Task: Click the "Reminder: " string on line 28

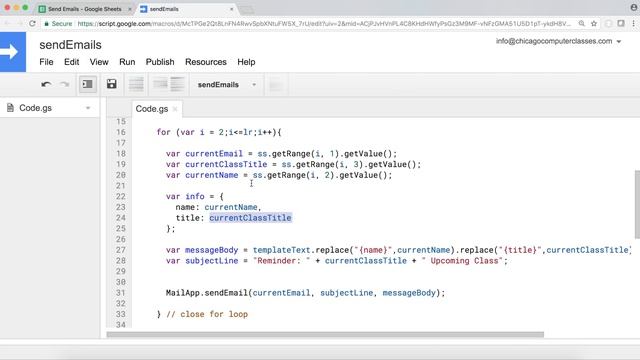Action: tap(282, 261)
